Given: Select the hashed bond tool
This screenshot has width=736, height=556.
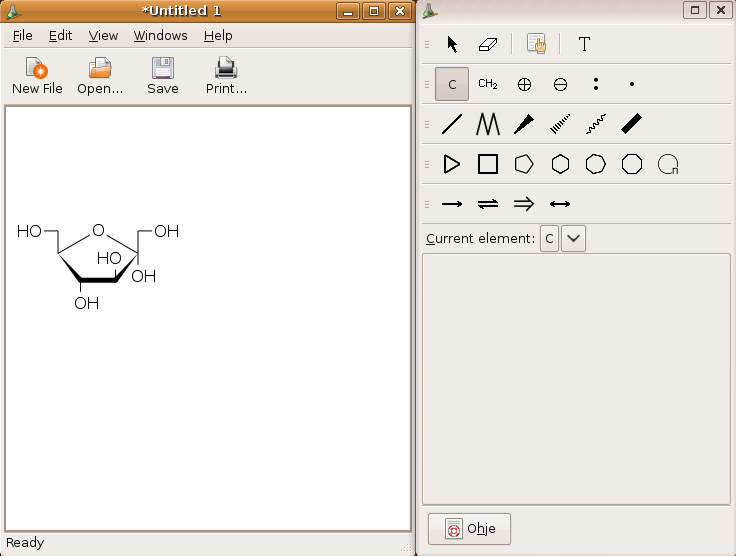Looking at the screenshot, I should click(559, 124).
